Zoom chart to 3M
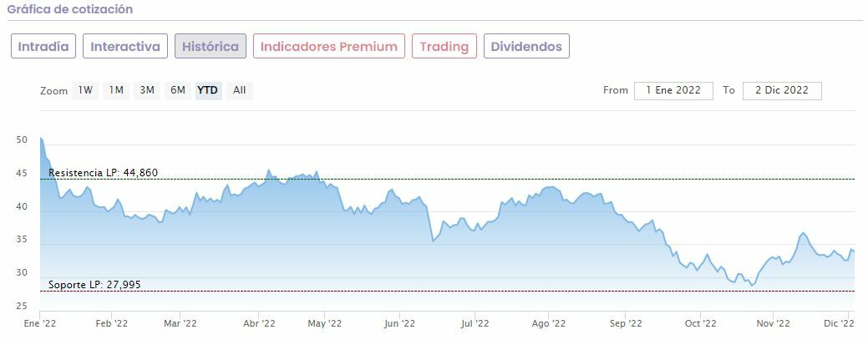The width and height of the screenshot is (868, 340). coord(147,90)
